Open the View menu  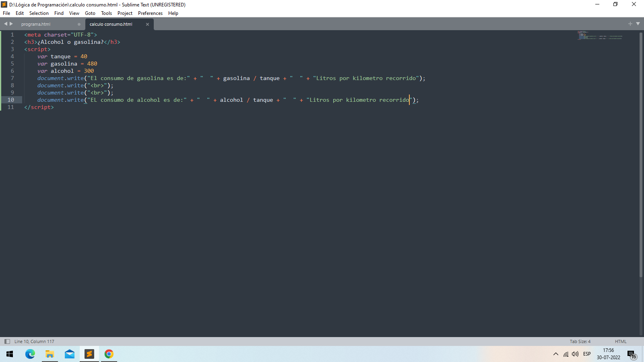(74, 13)
